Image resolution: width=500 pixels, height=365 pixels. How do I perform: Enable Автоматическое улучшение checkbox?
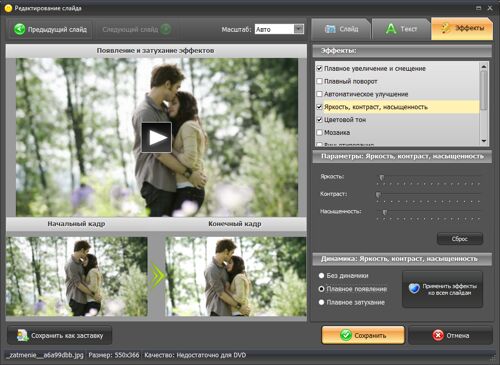click(x=319, y=94)
